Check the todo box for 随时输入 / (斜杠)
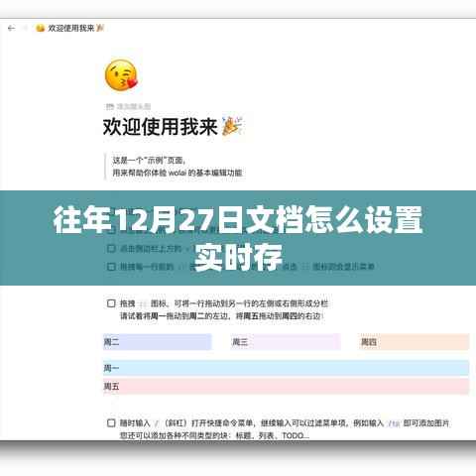The height and width of the screenshot is (476, 476). pos(111,422)
